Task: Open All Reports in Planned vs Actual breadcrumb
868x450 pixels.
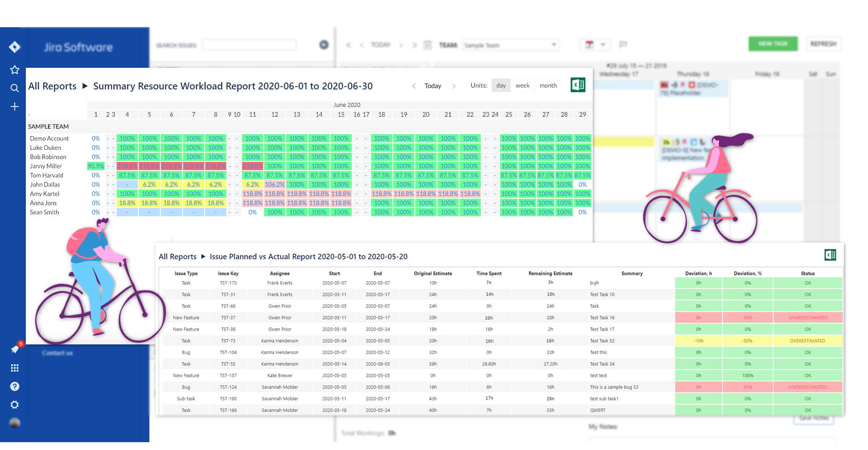Action: pos(177,256)
